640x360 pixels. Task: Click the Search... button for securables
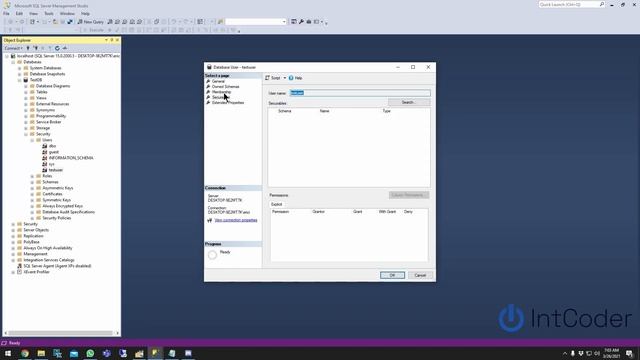tap(409, 102)
